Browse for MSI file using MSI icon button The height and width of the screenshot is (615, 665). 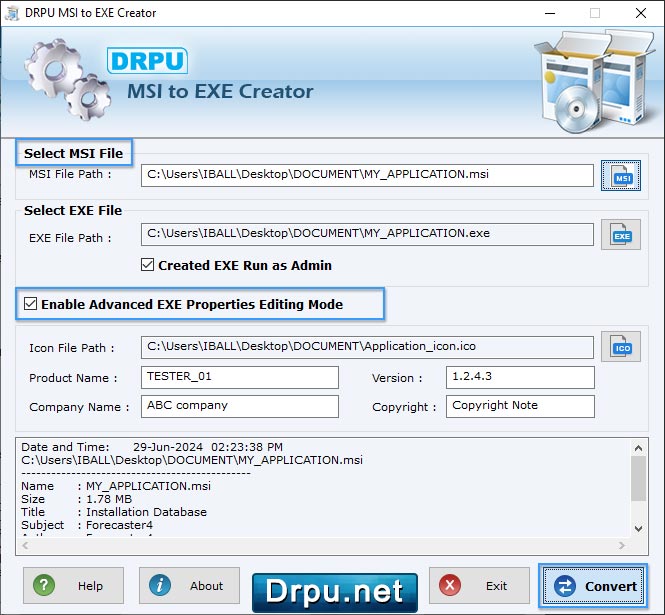tap(620, 176)
